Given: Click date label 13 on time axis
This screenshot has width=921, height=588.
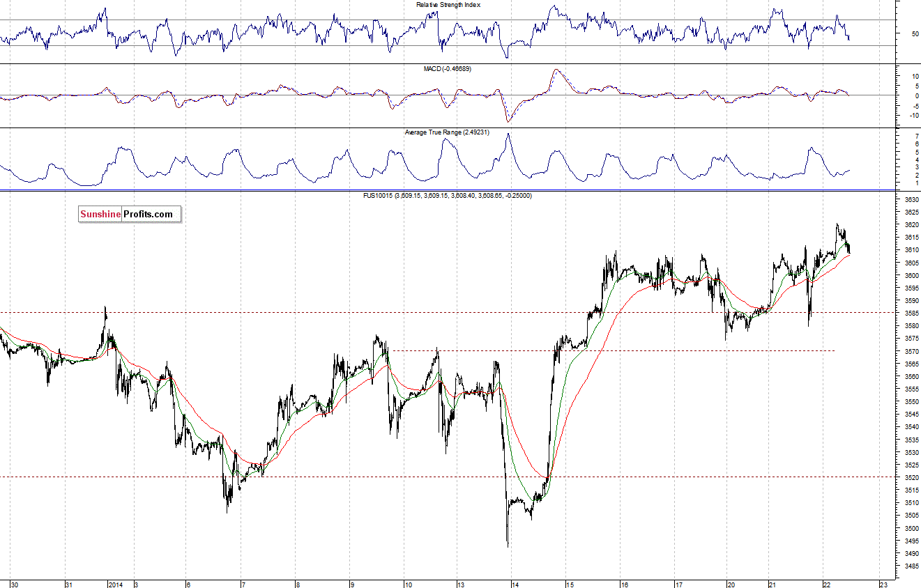Looking at the screenshot, I should pyautogui.click(x=461, y=584).
